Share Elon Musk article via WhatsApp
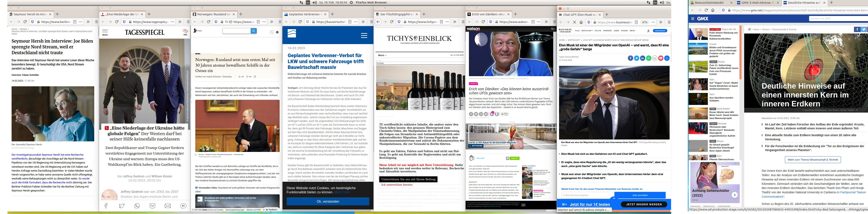Screen dimensions: 868x214 (x=649, y=58)
